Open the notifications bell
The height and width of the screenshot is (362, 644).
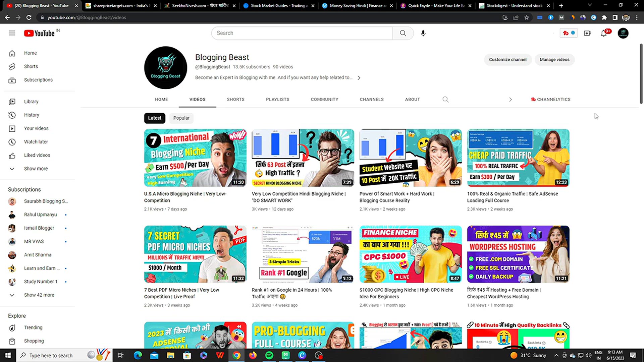604,33
